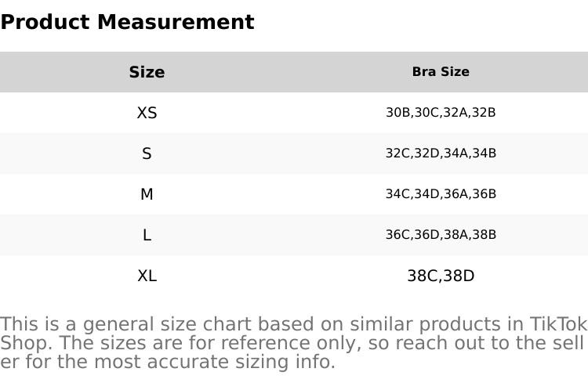This screenshot has height=390, width=588.
Task: Click the Product Measurement heading
Action: tap(127, 22)
